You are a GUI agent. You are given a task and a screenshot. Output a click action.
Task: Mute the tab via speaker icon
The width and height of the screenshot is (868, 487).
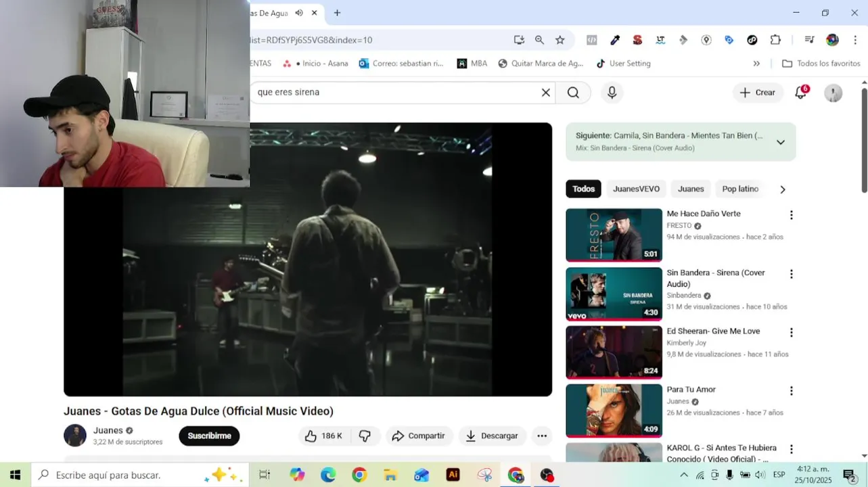click(299, 13)
